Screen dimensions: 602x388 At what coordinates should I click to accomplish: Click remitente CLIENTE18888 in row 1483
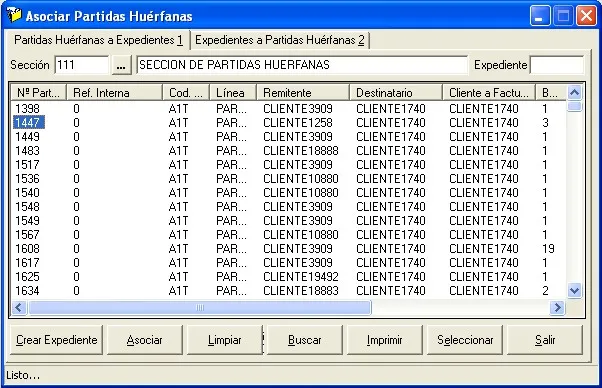click(301, 151)
